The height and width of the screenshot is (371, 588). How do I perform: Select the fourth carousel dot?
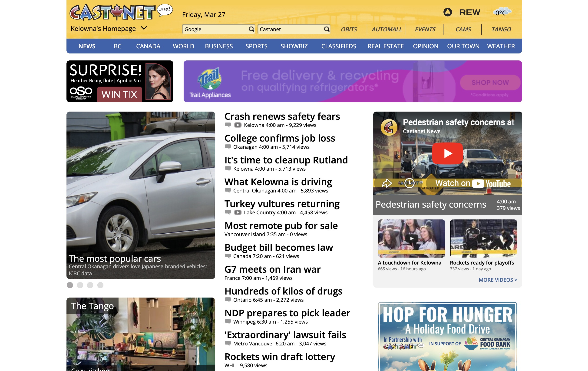100,285
